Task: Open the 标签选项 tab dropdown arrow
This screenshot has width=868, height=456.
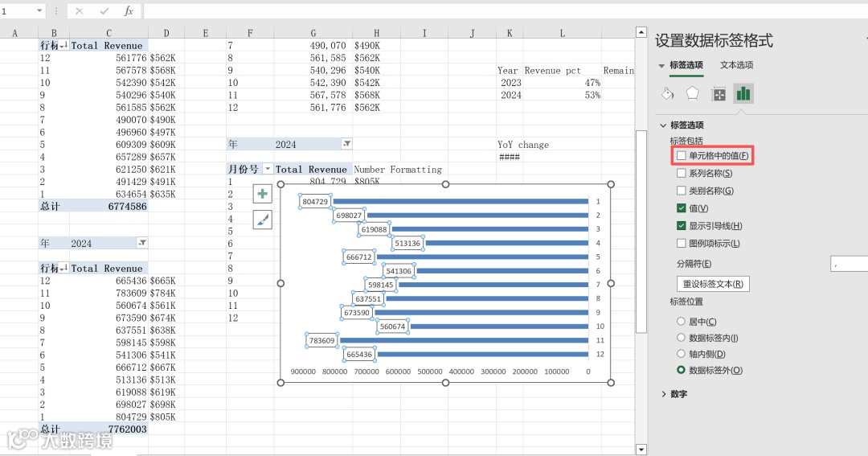Action: tap(661, 65)
